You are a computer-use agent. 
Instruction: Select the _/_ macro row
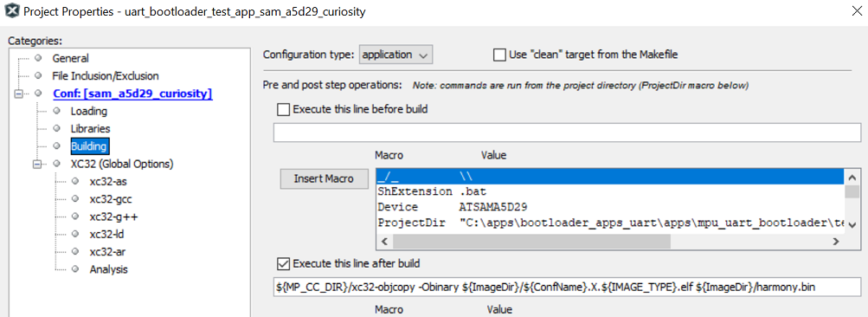click(x=610, y=177)
